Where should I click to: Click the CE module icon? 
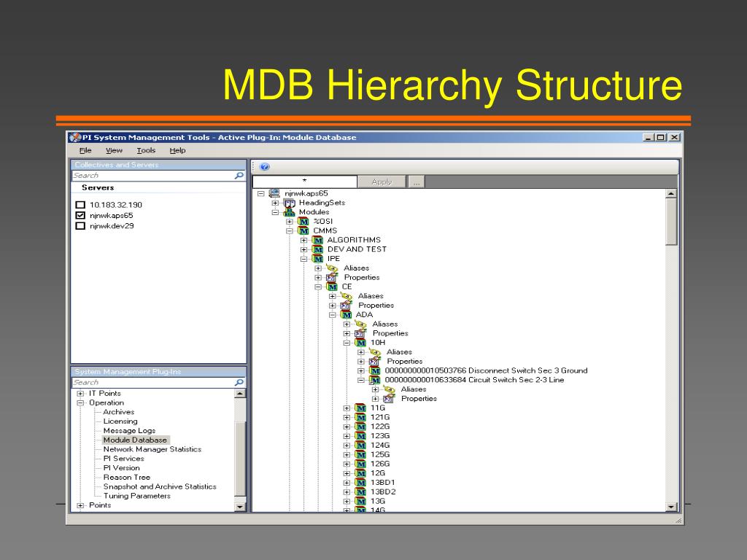332,287
